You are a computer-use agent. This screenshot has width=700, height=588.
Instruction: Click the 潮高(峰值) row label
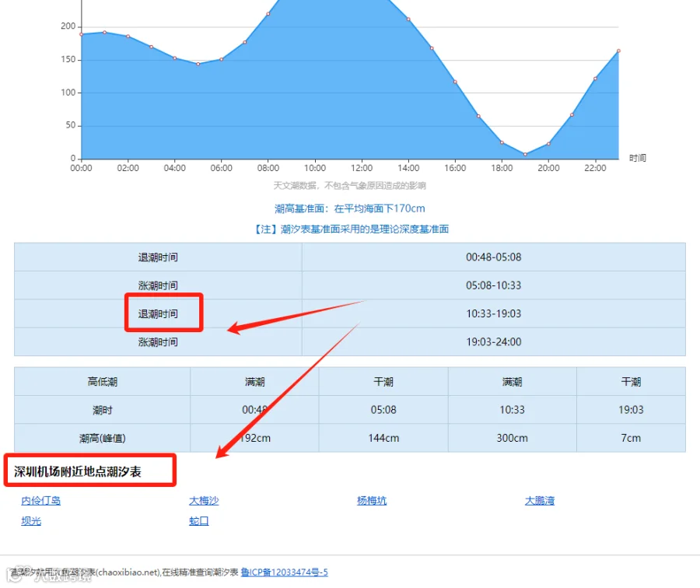[x=102, y=438]
